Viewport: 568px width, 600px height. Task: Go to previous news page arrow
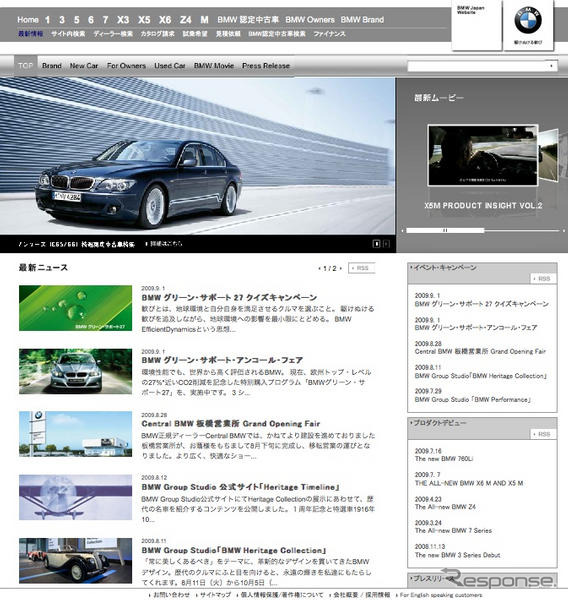tap(320, 268)
